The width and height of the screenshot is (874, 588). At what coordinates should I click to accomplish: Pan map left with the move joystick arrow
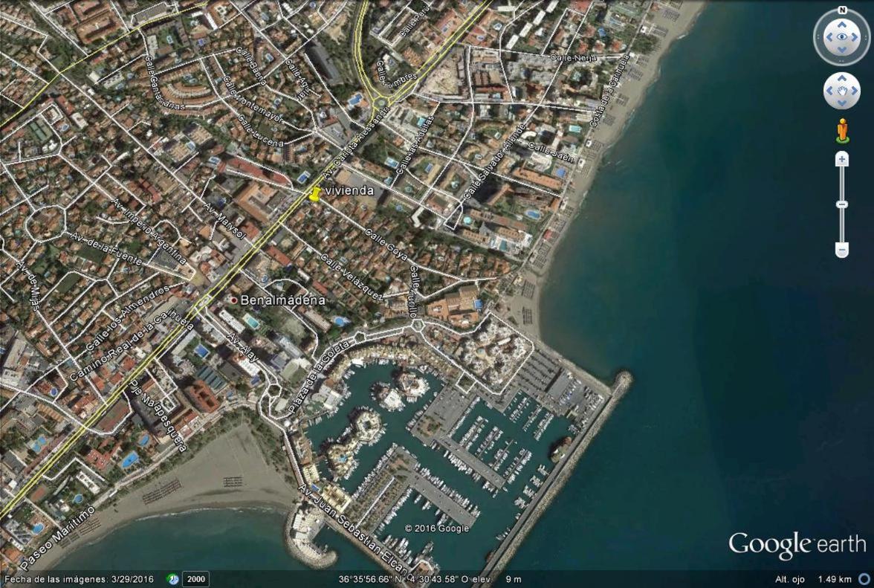point(829,90)
